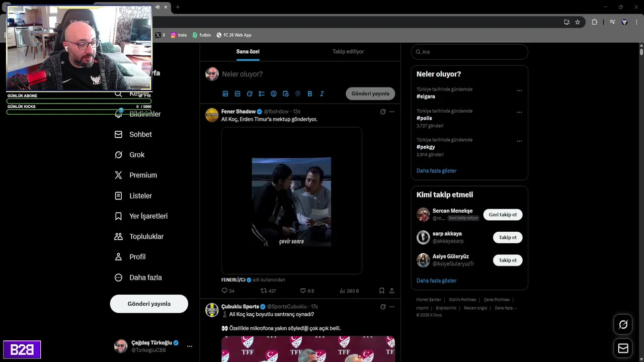Click the page vertical scrollbar thumb
This screenshot has width=644, height=362.
point(641,52)
